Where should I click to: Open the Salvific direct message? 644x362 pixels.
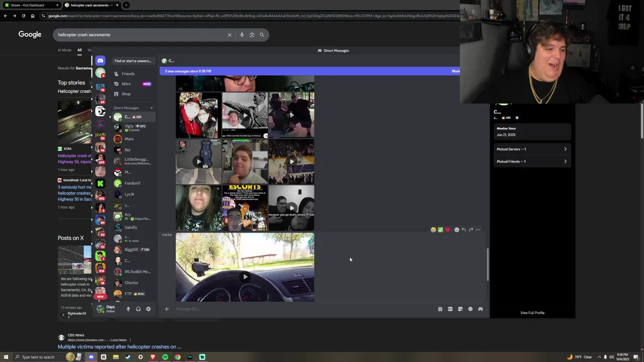133,227
